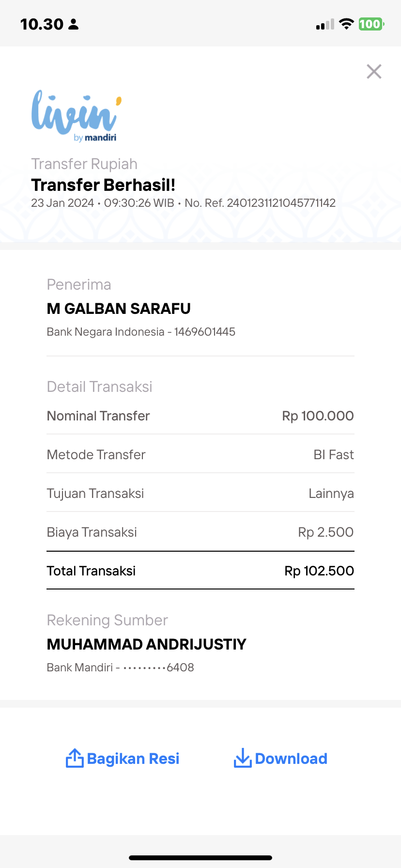
Task: Tap the Livin' by Mandiri logo
Action: click(x=77, y=116)
